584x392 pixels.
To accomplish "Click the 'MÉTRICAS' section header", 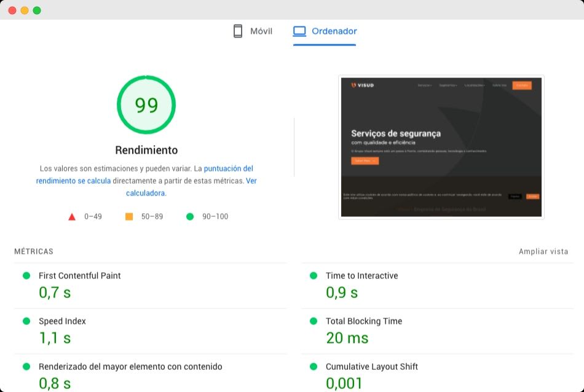I will pyautogui.click(x=34, y=252).
